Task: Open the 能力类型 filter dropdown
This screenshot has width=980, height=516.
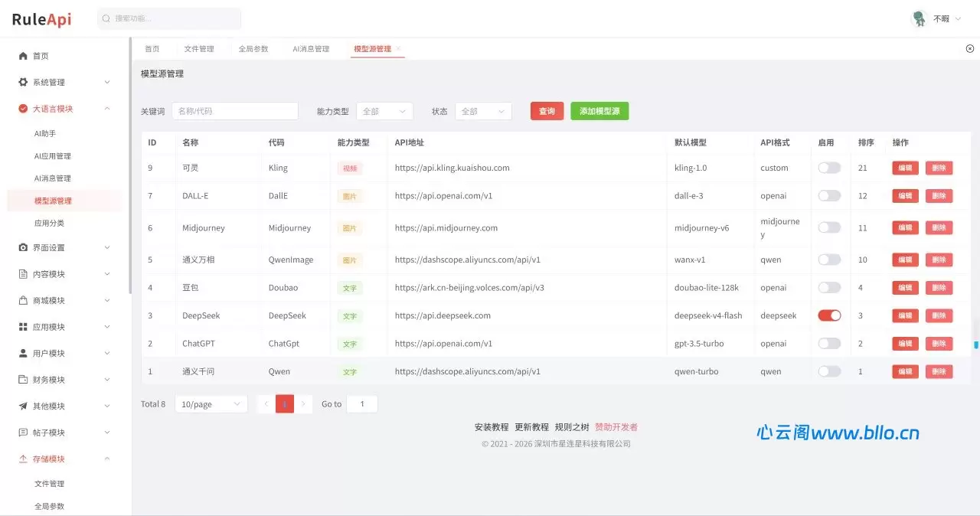Action: click(x=384, y=111)
